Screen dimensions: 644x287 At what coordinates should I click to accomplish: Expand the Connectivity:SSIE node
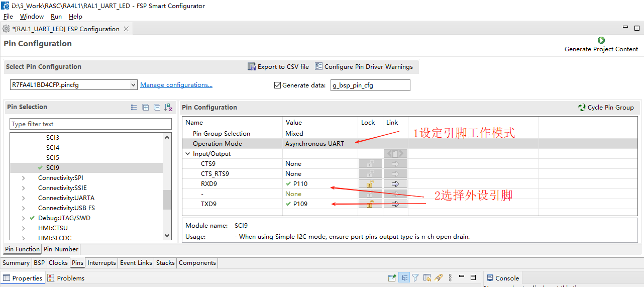click(23, 187)
